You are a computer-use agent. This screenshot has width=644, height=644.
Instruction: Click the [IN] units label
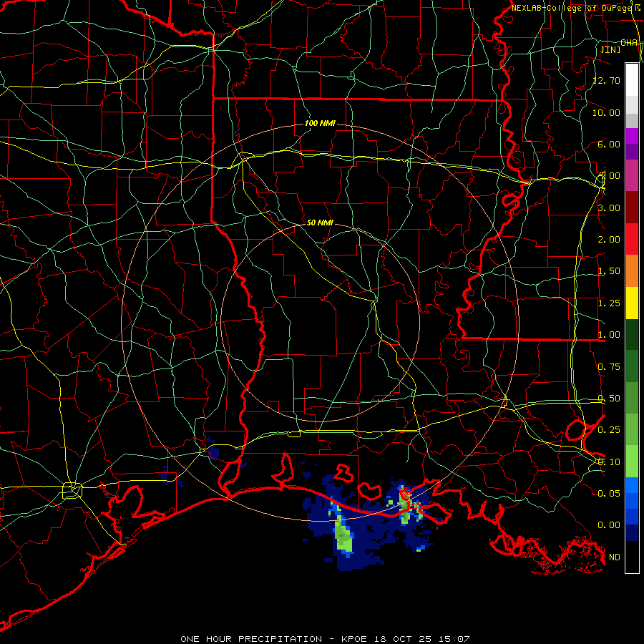tap(610, 49)
